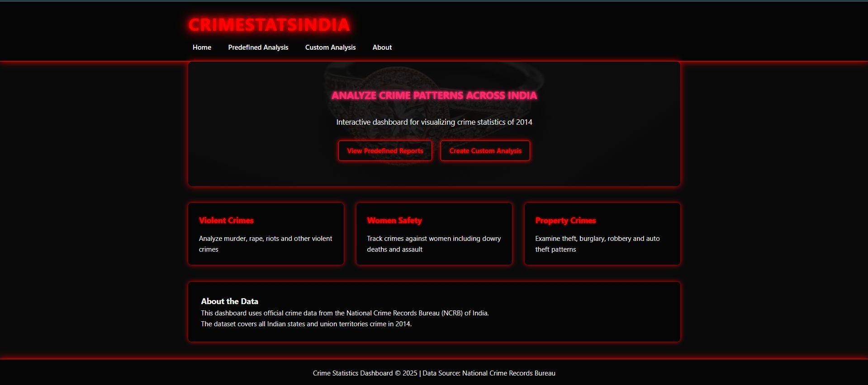The image size is (868, 385).
Task: Open the Predefined Analysis nav item
Action: [258, 47]
